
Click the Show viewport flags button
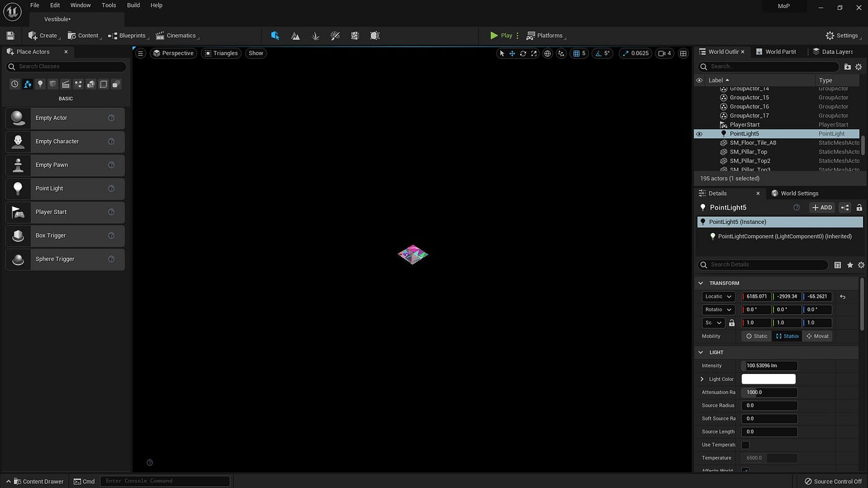pyautogui.click(x=256, y=53)
